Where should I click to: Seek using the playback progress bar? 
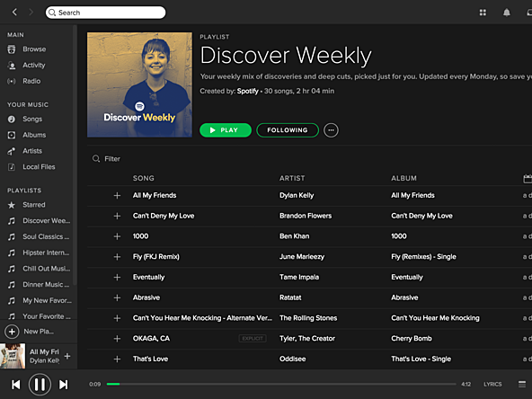pos(281,384)
